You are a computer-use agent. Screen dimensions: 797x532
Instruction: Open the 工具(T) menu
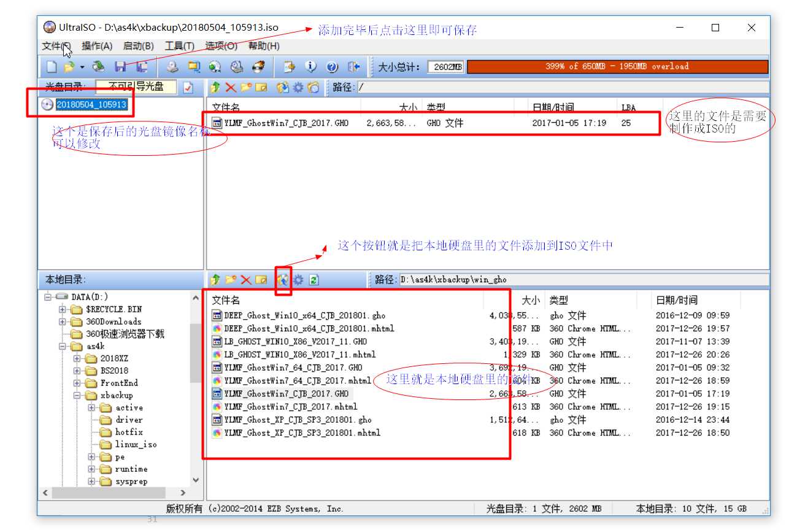tap(179, 46)
